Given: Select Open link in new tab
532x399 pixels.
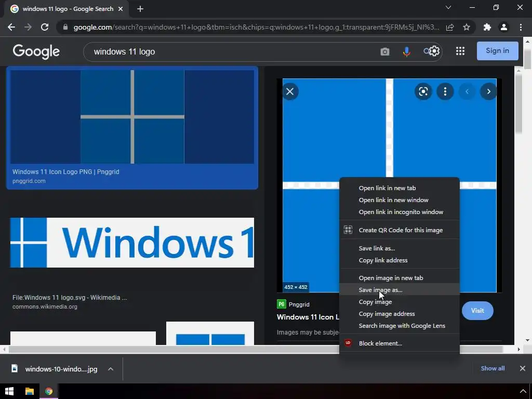Looking at the screenshot, I should pyautogui.click(x=400, y=188).
